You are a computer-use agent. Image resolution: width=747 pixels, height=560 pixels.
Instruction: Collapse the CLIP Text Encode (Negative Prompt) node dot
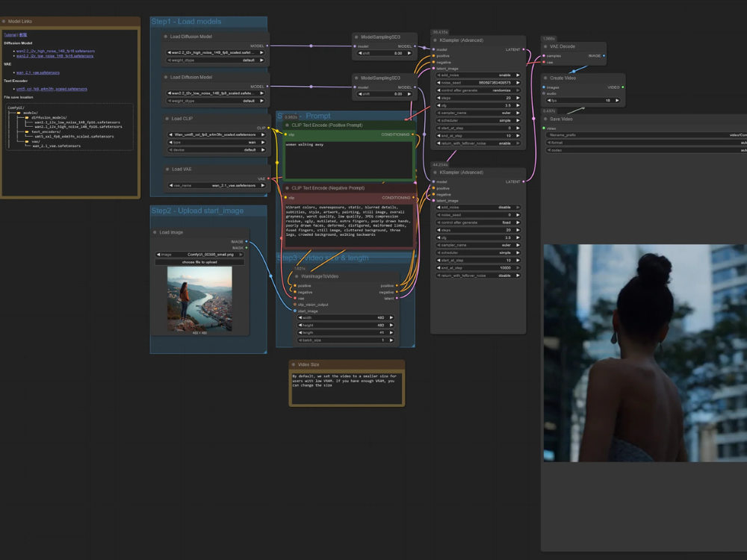tap(287, 188)
